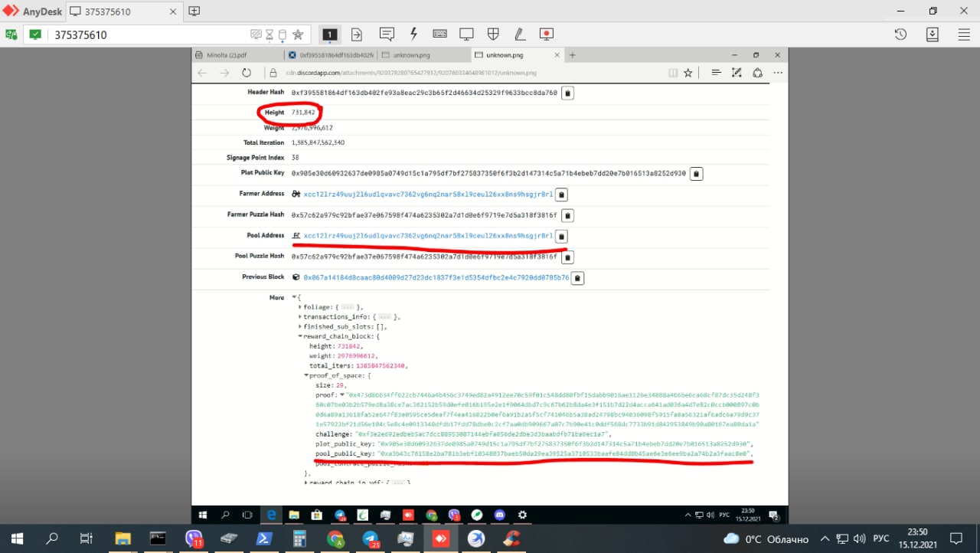The width and height of the screenshot is (980, 553).
Task: Open Chrome in the local taskbar
Action: pos(335,538)
